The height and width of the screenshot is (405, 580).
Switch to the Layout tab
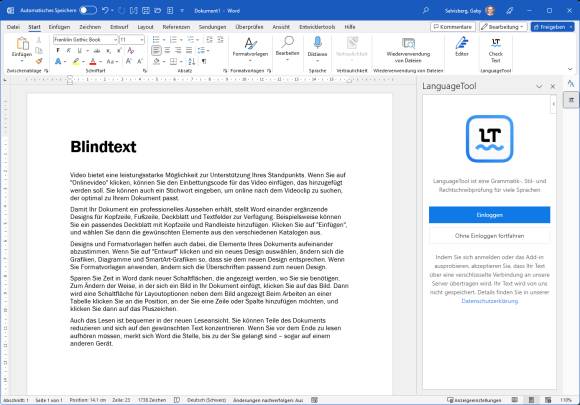145,27
